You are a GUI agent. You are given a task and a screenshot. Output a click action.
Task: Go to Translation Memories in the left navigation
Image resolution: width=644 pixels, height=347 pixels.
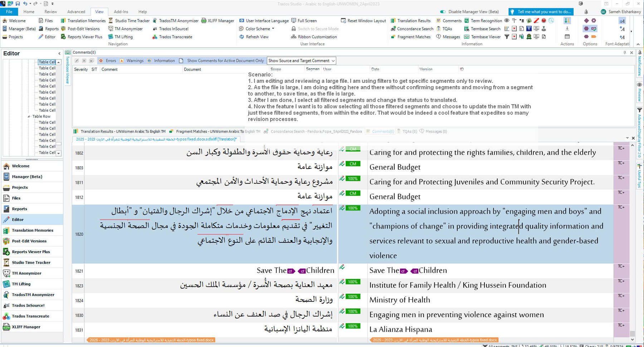pyautogui.click(x=32, y=230)
